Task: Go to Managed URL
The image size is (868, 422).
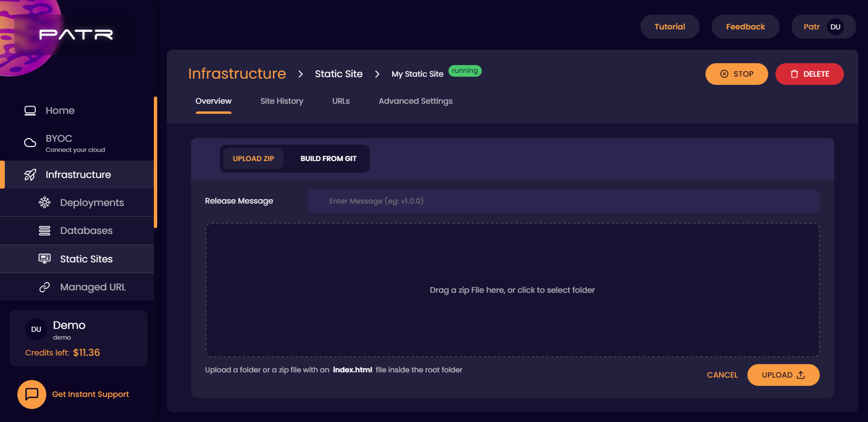Action: [77, 287]
